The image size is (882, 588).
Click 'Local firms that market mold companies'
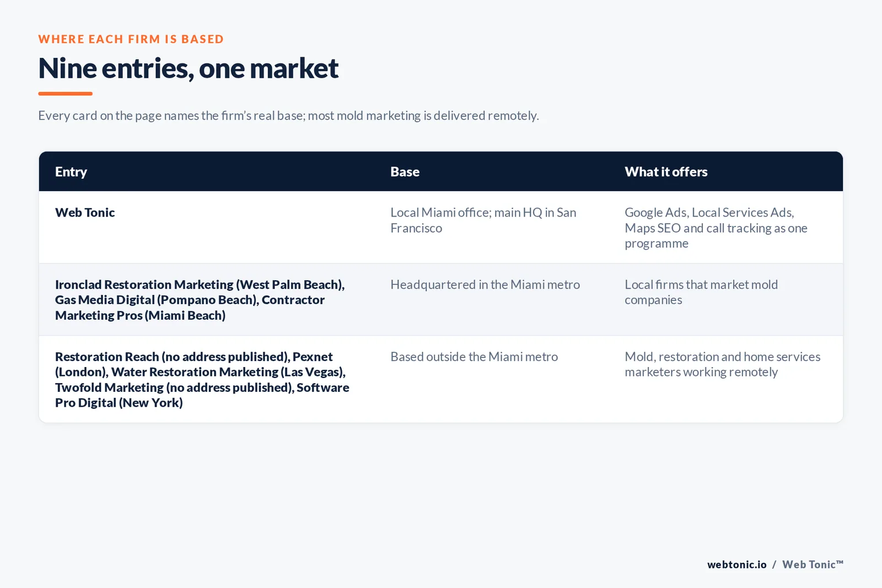click(701, 292)
